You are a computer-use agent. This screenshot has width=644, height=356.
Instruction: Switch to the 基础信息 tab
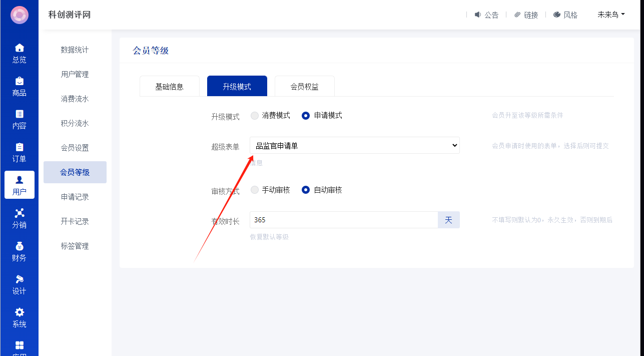coord(169,87)
